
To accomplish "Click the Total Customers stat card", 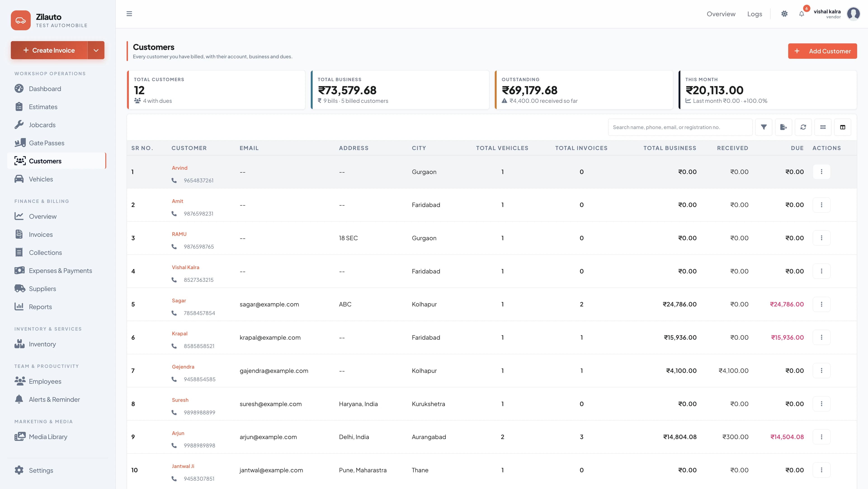I will [x=216, y=89].
